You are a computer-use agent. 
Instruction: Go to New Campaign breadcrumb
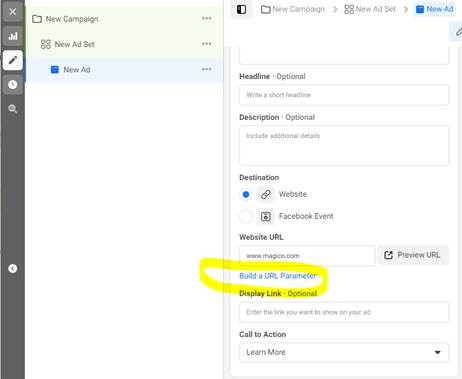[293, 9]
